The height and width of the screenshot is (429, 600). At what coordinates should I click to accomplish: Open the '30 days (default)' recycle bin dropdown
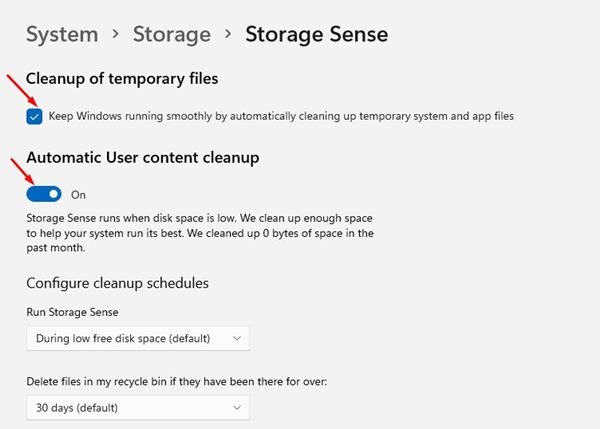click(x=137, y=407)
